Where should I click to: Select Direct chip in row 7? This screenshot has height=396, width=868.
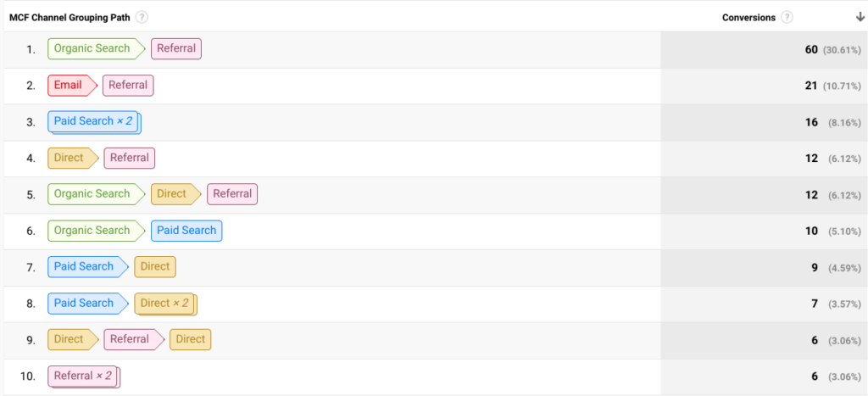(155, 266)
